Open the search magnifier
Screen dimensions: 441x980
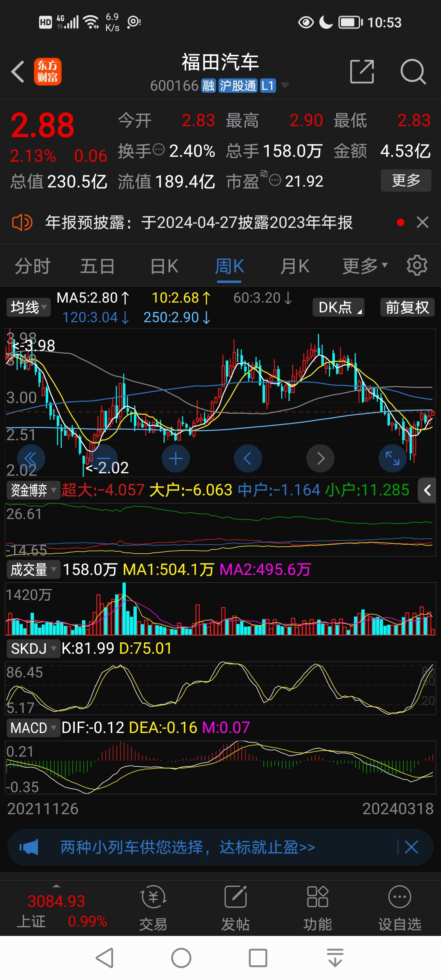click(413, 71)
